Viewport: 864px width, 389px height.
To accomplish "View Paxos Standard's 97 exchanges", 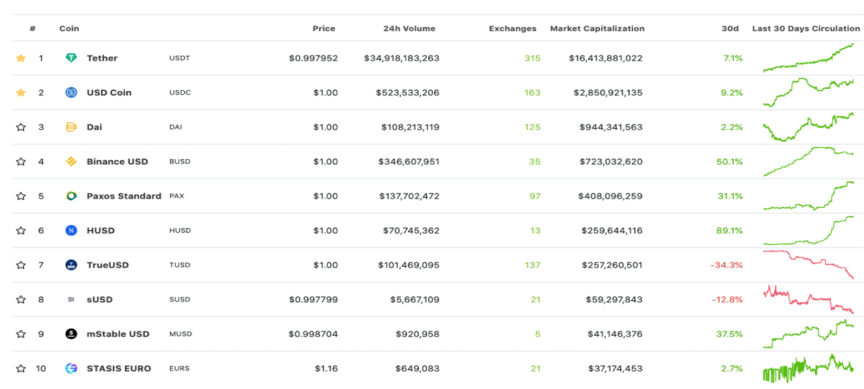I will (535, 196).
